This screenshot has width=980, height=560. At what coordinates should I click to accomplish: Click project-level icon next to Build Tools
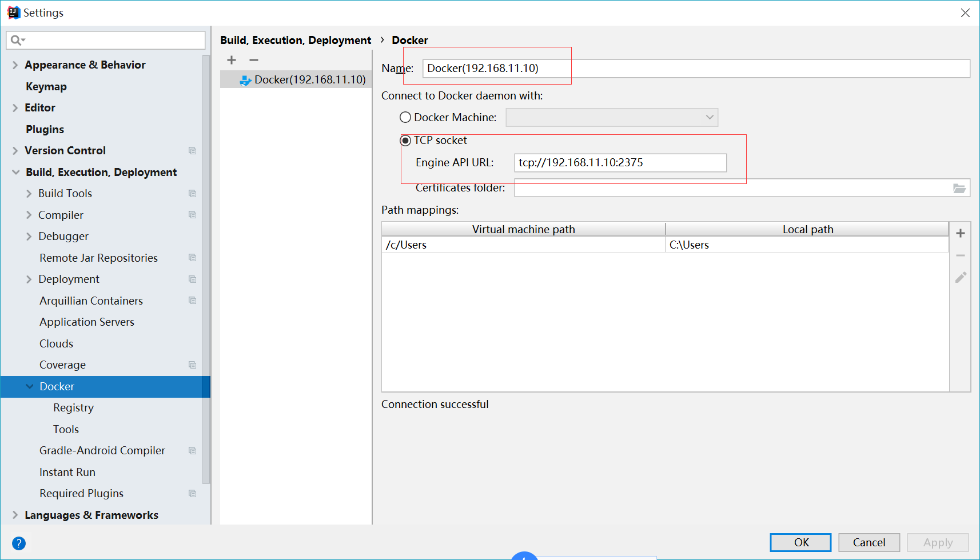click(x=192, y=194)
